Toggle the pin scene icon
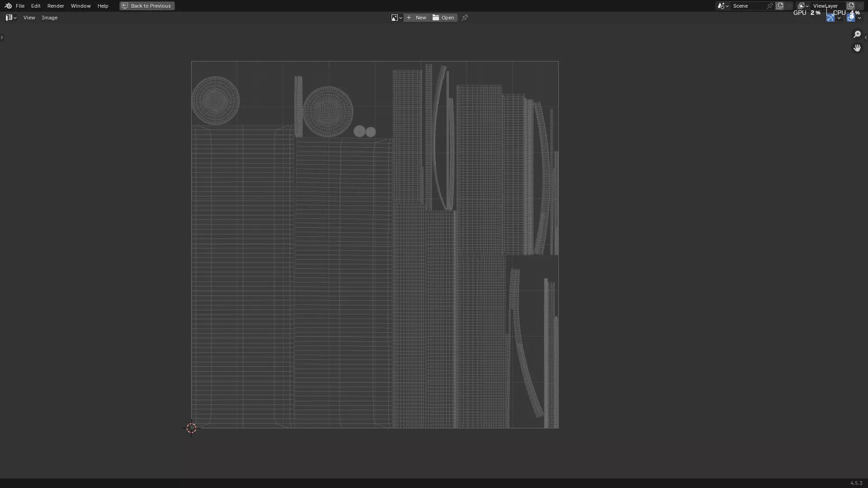868x488 pixels. 770,6
